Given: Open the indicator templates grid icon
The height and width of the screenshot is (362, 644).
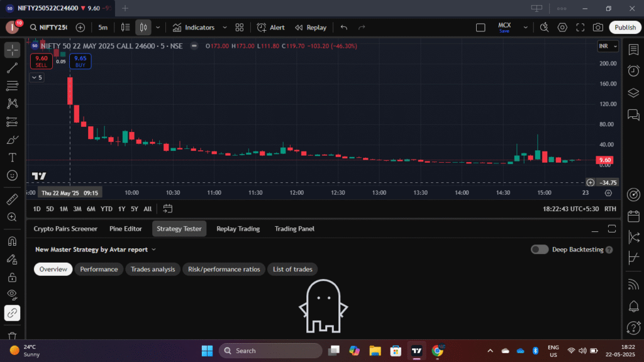Looking at the screenshot, I should (x=240, y=28).
